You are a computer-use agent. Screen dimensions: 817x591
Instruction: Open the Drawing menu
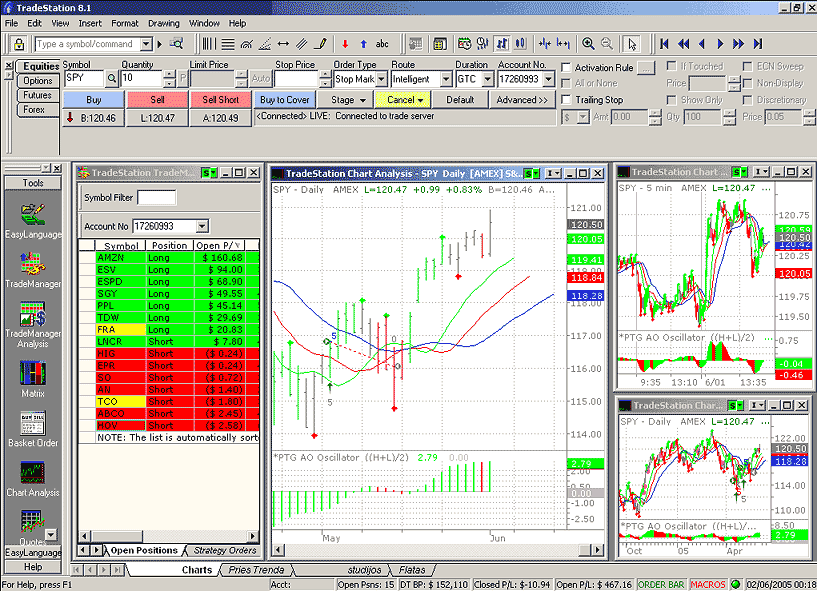point(164,23)
